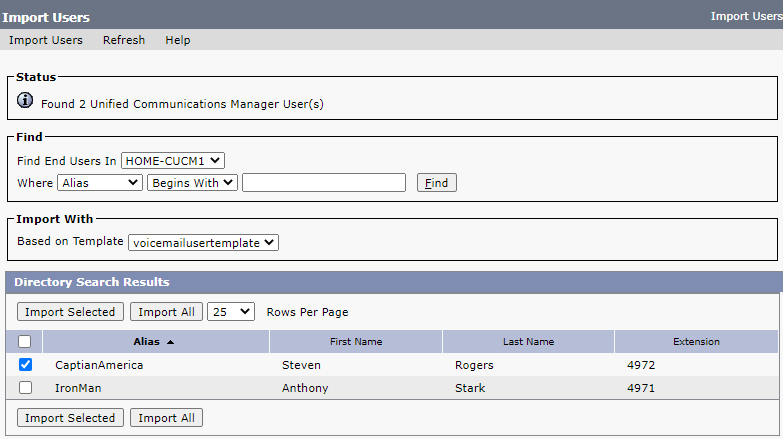Click the bottom Import Selected button
The height and width of the screenshot is (439, 783).
coord(70,418)
